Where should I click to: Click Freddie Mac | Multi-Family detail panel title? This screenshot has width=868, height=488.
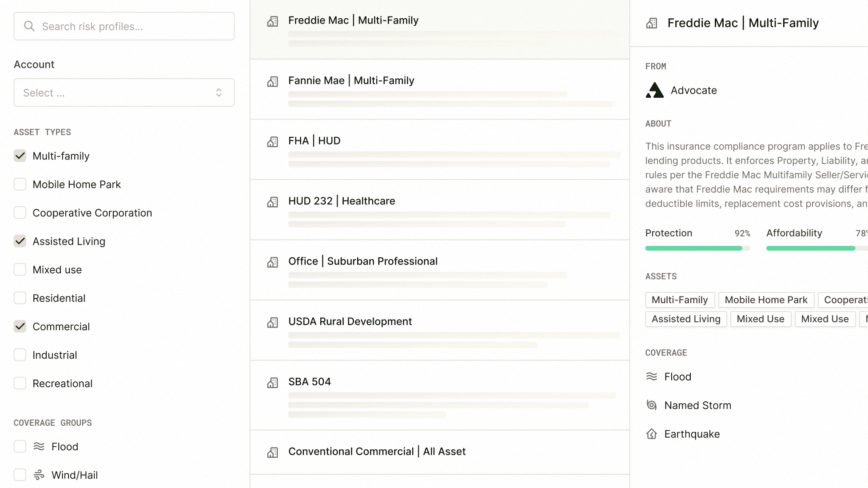coord(743,23)
